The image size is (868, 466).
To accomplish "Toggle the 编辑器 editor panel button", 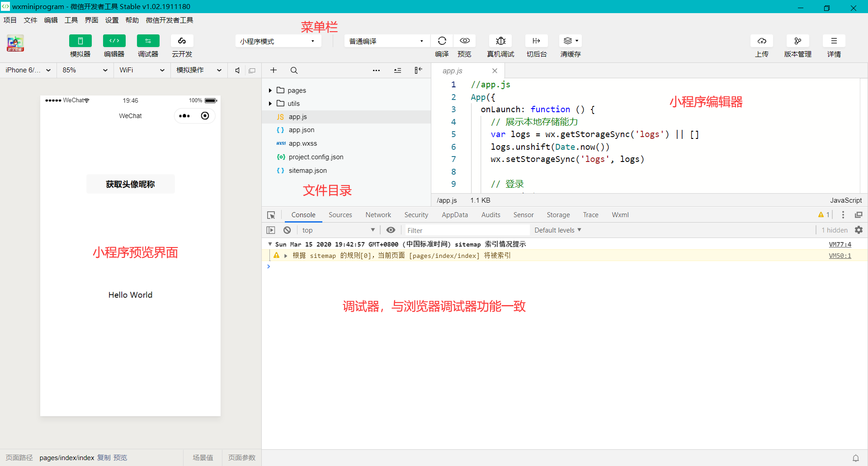I will click(114, 41).
